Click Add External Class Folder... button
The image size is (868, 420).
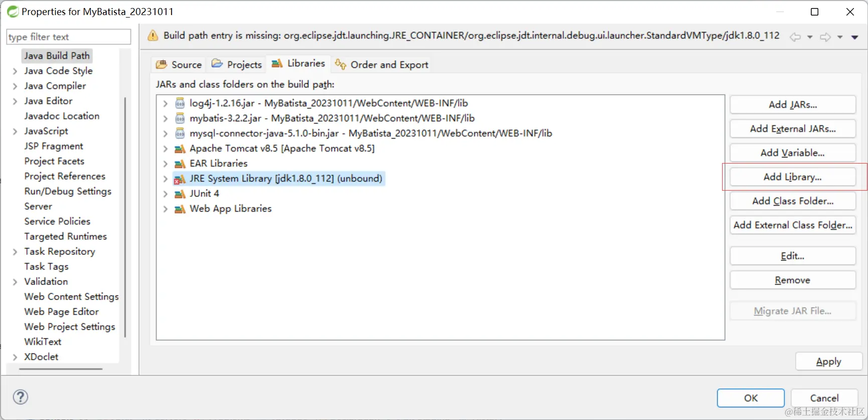[793, 225]
